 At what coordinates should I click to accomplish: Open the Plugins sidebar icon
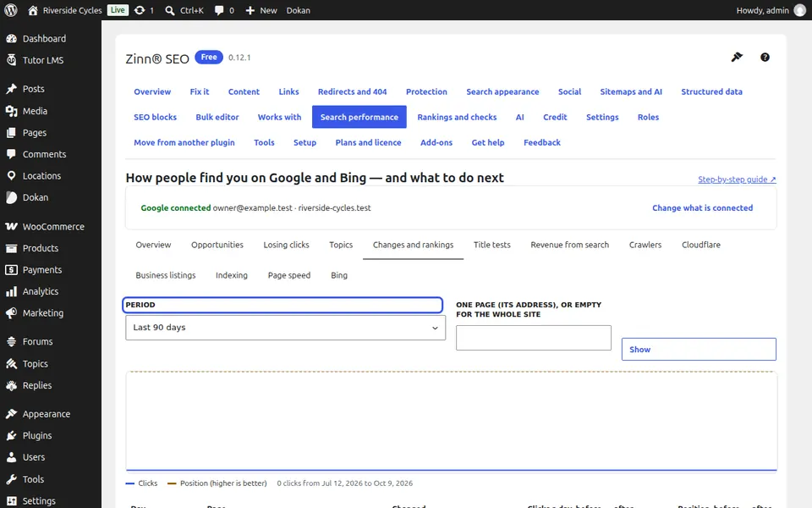click(11, 435)
